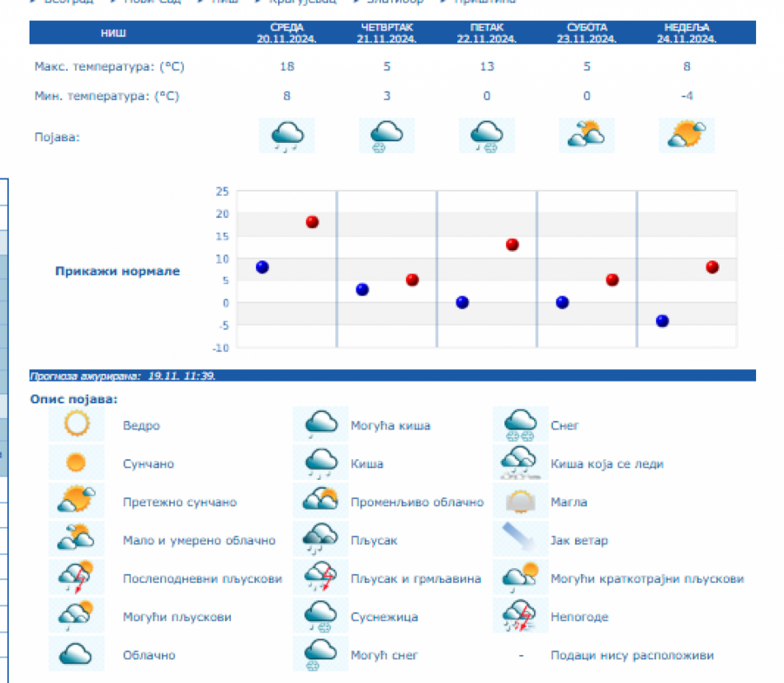Click Saturday's partly cloudy forecast icon
This screenshot has width=784, height=683.
click(586, 136)
